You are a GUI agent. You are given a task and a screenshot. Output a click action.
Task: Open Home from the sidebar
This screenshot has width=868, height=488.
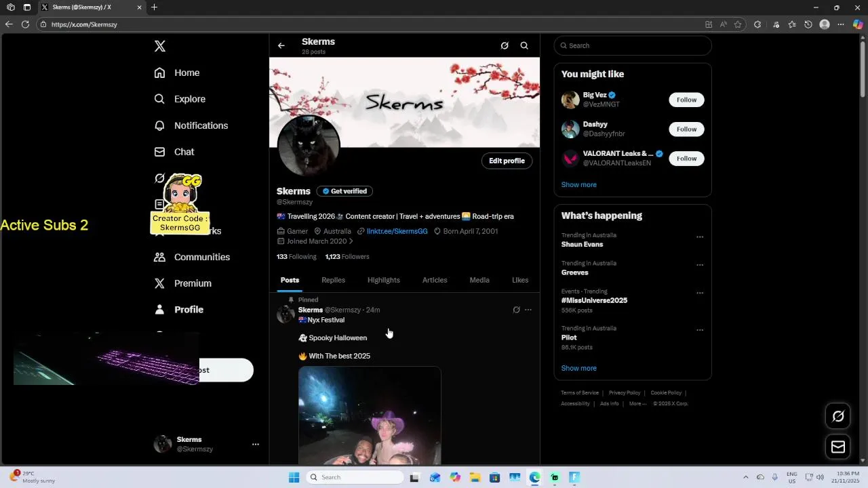pyautogui.click(x=177, y=73)
